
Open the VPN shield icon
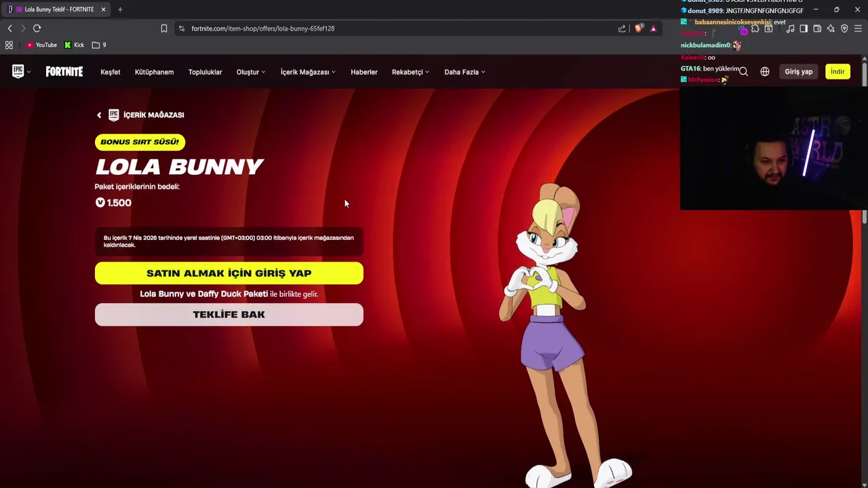click(x=844, y=28)
